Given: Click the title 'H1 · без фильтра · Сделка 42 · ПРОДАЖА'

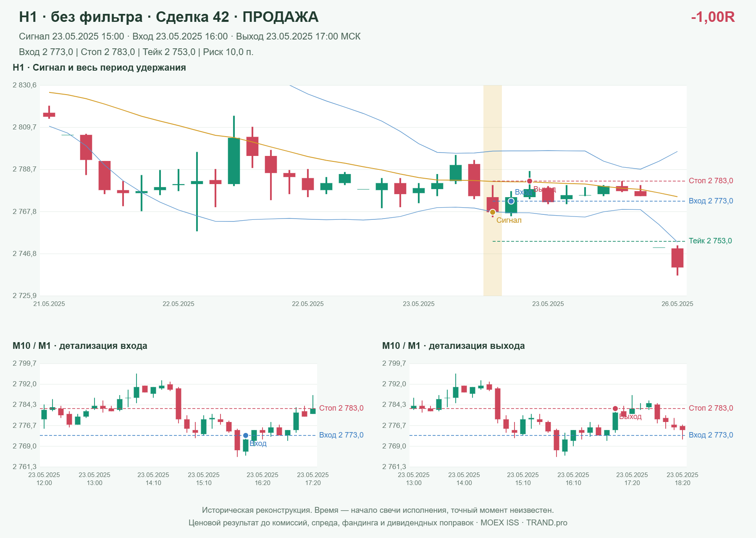Looking at the screenshot, I should 169,17.
